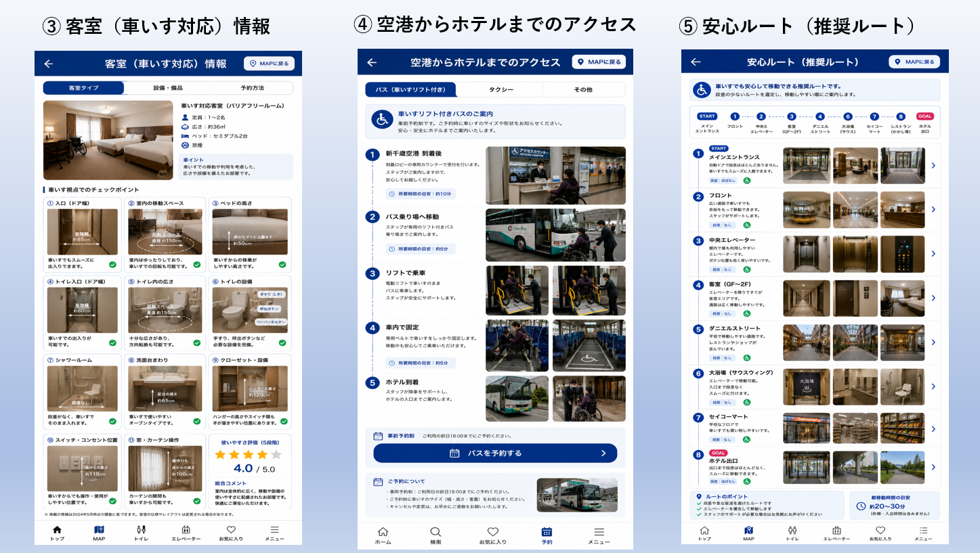Tap the back arrow in 客室情報 header

tap(49, 64)
